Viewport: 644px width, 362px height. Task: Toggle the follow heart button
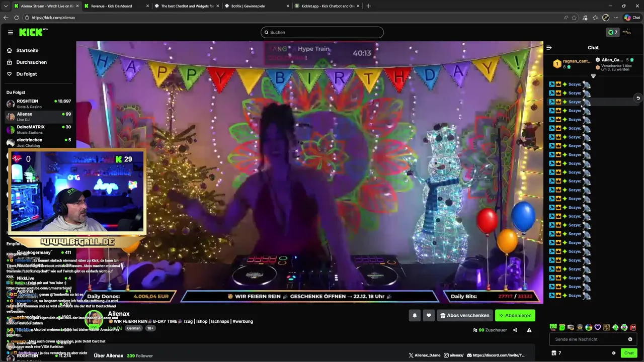(x=429, y=315)
